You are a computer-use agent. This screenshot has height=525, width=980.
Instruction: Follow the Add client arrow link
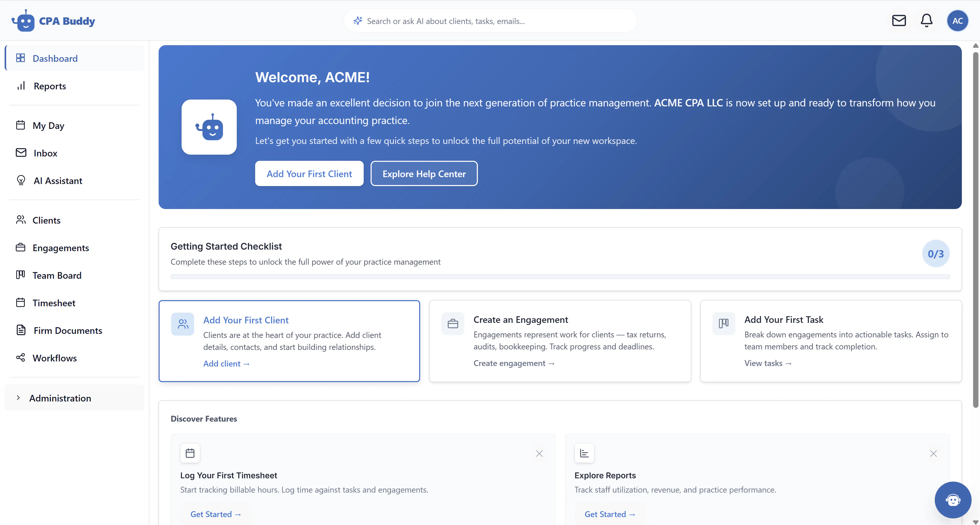point(226,363)
